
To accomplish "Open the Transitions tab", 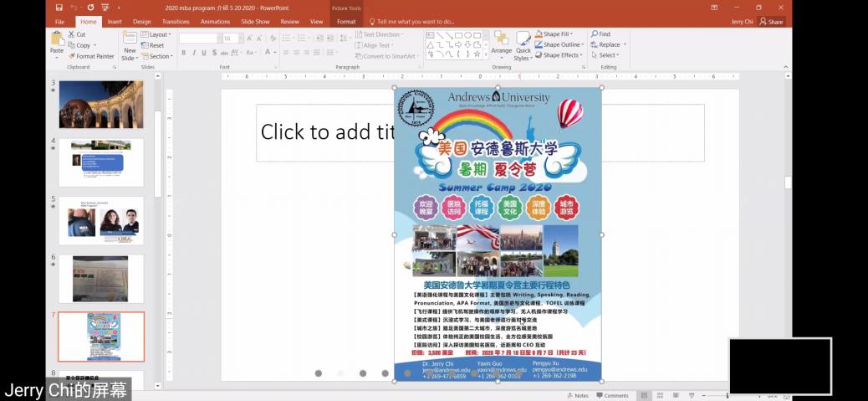I will [x=176, y=22].
